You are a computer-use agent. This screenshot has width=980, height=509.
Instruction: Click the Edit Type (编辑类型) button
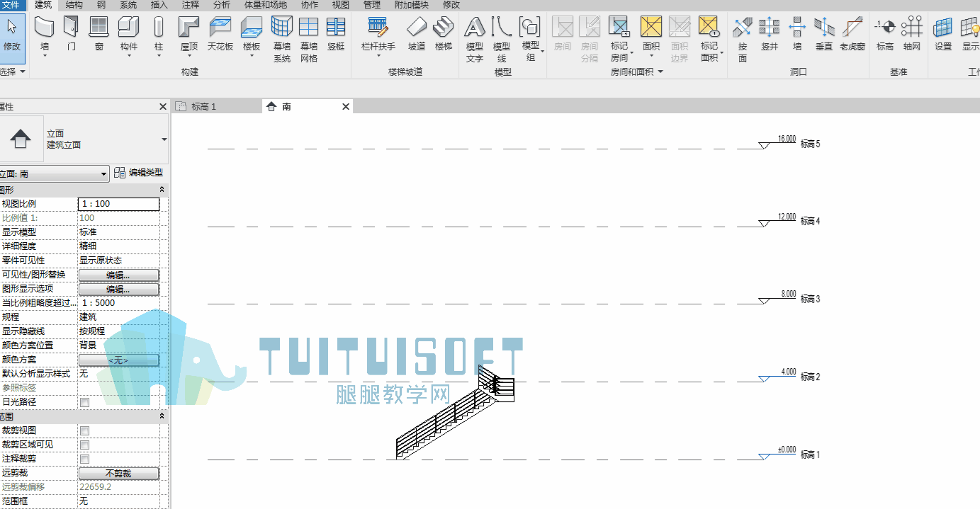coord(139,173)
